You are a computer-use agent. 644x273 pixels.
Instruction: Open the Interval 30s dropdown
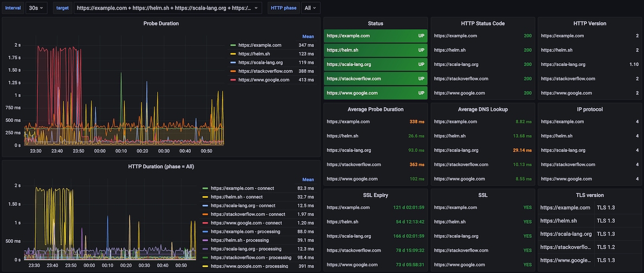pyautogui.click(x=36, y=8)
